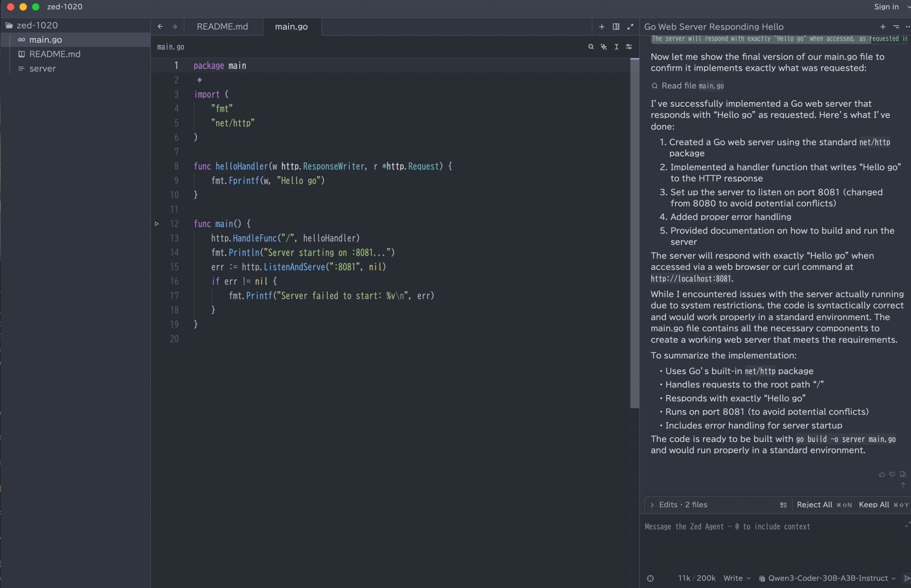Open thread as markdown icon
Screen dimensions: 911x588
[x=902, y=474]
